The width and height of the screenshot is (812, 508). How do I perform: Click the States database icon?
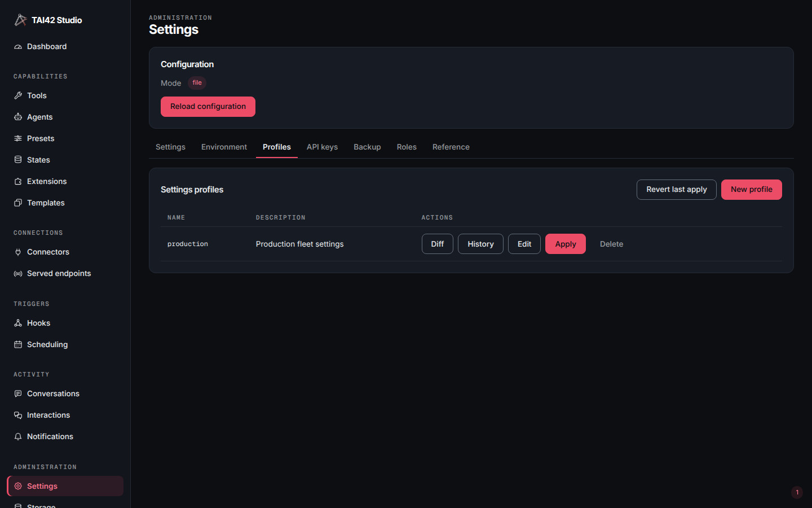pos(18,160)
